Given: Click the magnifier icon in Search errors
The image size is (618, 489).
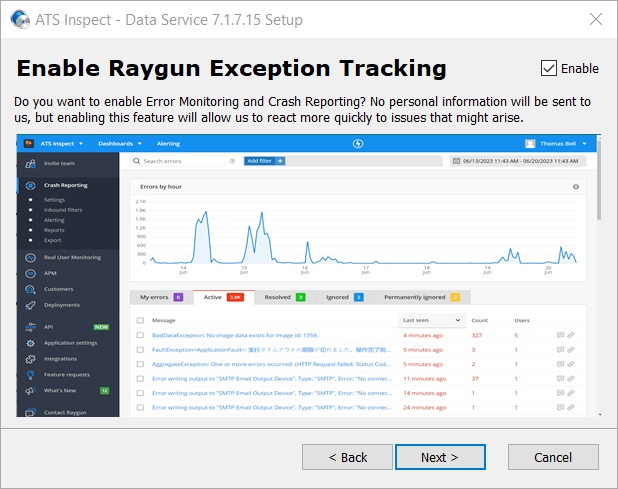Looking at the screenshot, I should tap(136, 161).
